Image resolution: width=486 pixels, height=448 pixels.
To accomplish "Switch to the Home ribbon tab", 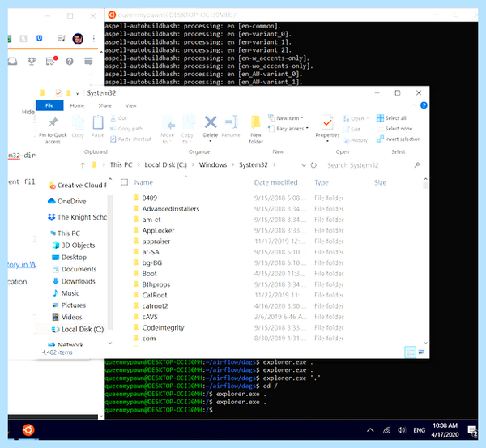I will click(x=77, y=105).
